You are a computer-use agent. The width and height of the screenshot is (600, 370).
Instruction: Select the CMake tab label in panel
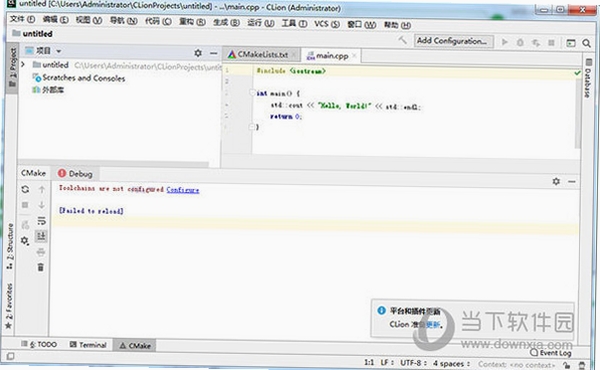33,173
